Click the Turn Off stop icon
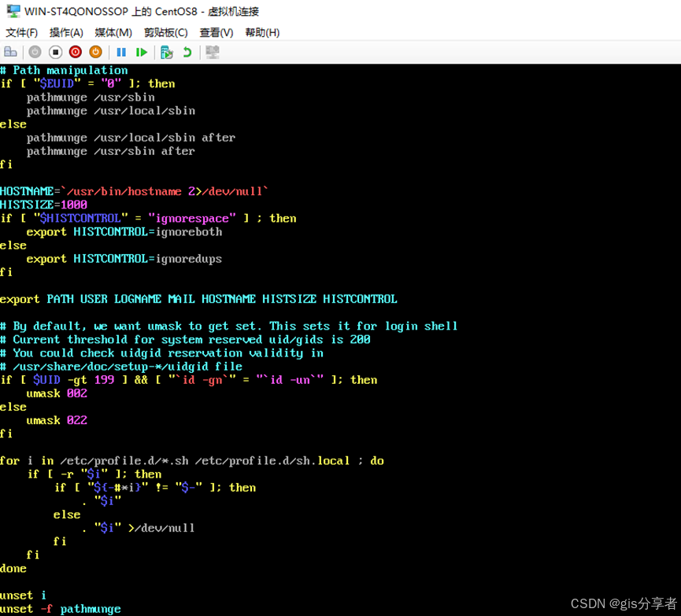 [x=55, y=52]
